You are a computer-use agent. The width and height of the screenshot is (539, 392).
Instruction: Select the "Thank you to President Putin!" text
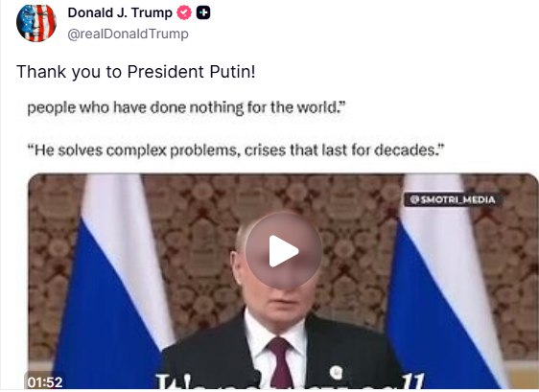click(x=136, y=72)
